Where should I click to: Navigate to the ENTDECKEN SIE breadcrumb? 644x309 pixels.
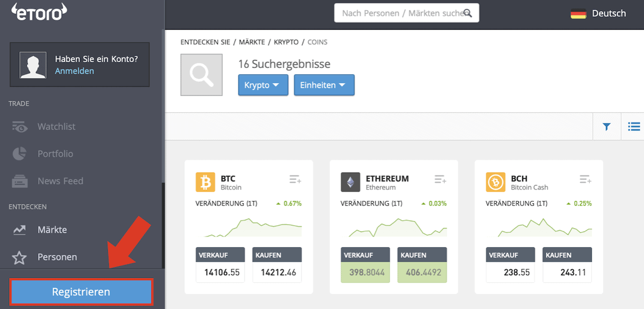tap(206, 42)
